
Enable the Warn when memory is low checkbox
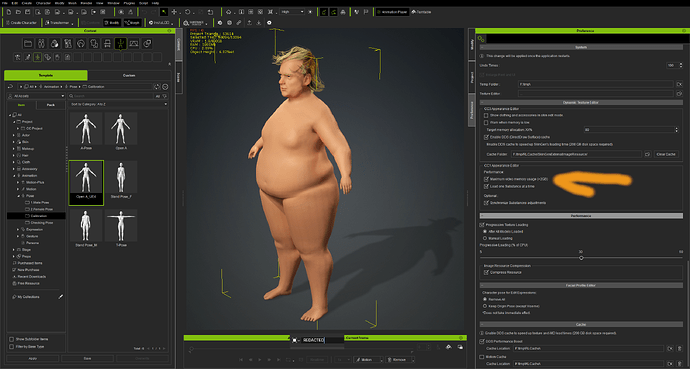486,122
